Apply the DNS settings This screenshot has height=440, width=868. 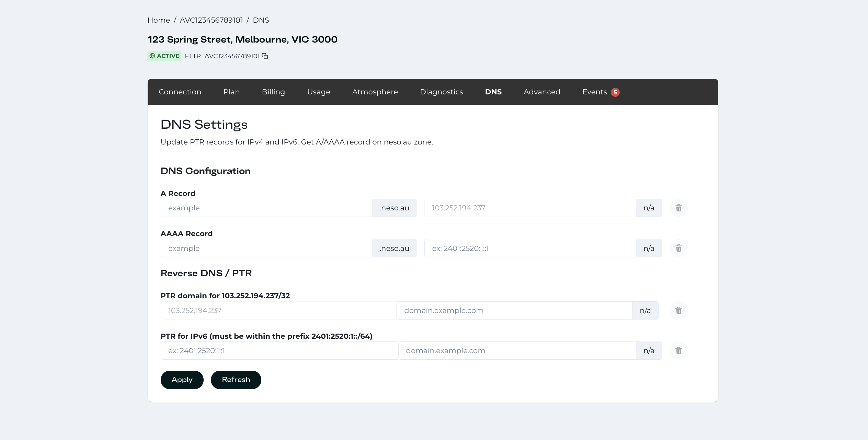pyautogui.click(x=182, y=380)
